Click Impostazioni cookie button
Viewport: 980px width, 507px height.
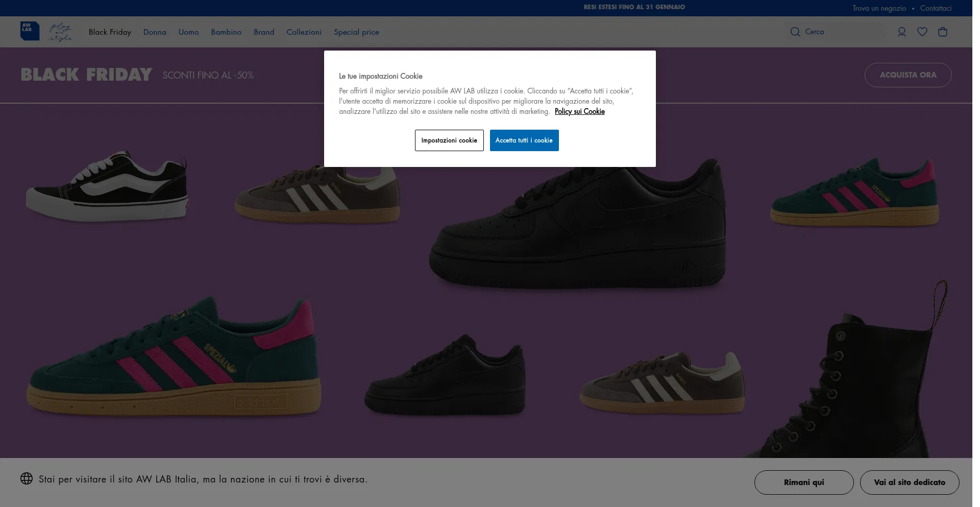click(x=449, y=140)
